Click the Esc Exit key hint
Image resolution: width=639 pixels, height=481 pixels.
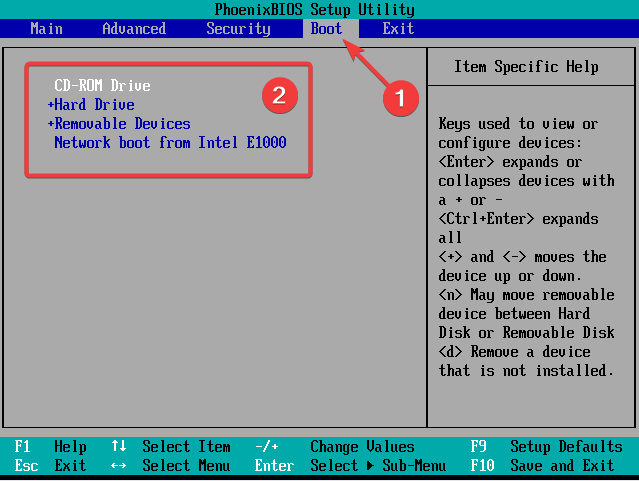(x=51, y=466)
